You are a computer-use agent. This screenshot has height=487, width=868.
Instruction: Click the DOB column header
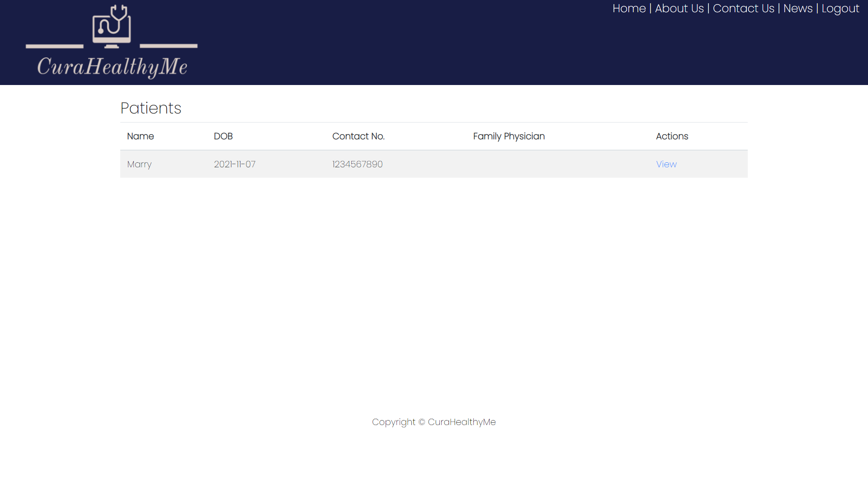click(223, 136)
